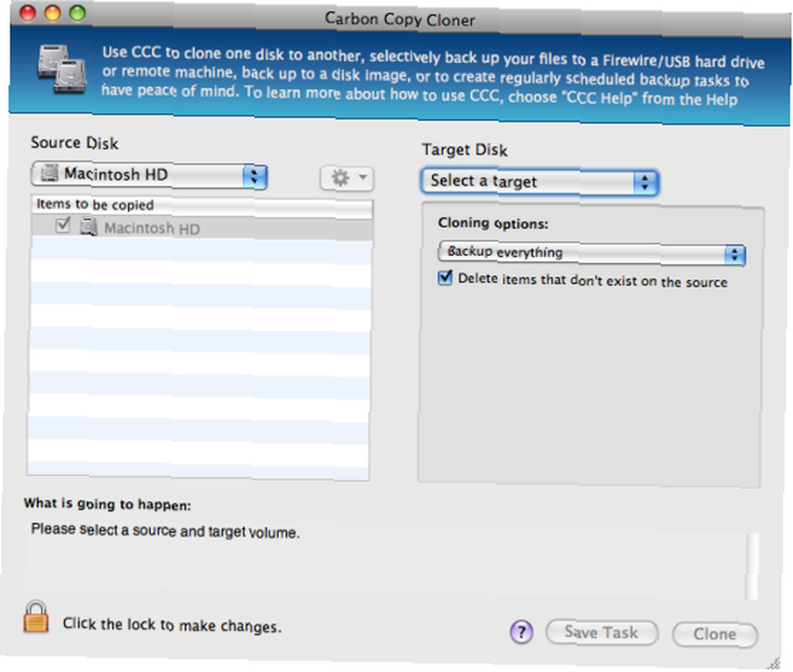
Task: Open the gear action menu
Action: coord(347,179)
